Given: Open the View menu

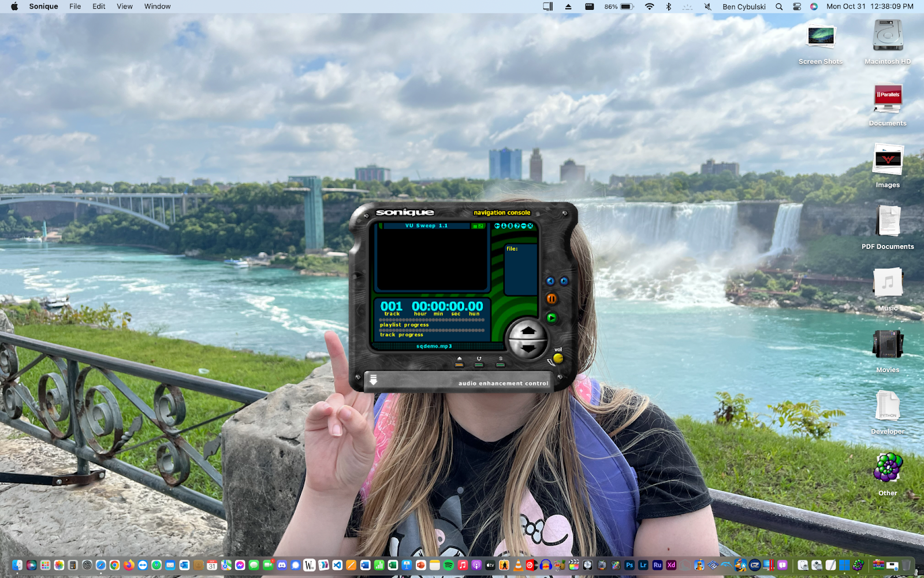Looking at the screenshot, I should pos(125,6).
